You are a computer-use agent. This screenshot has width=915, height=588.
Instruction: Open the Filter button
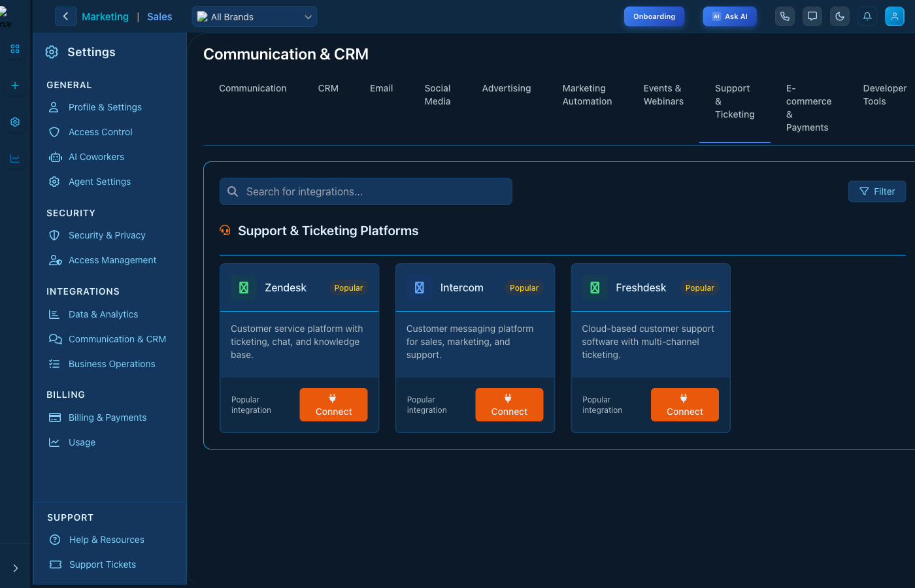[877, 191]
